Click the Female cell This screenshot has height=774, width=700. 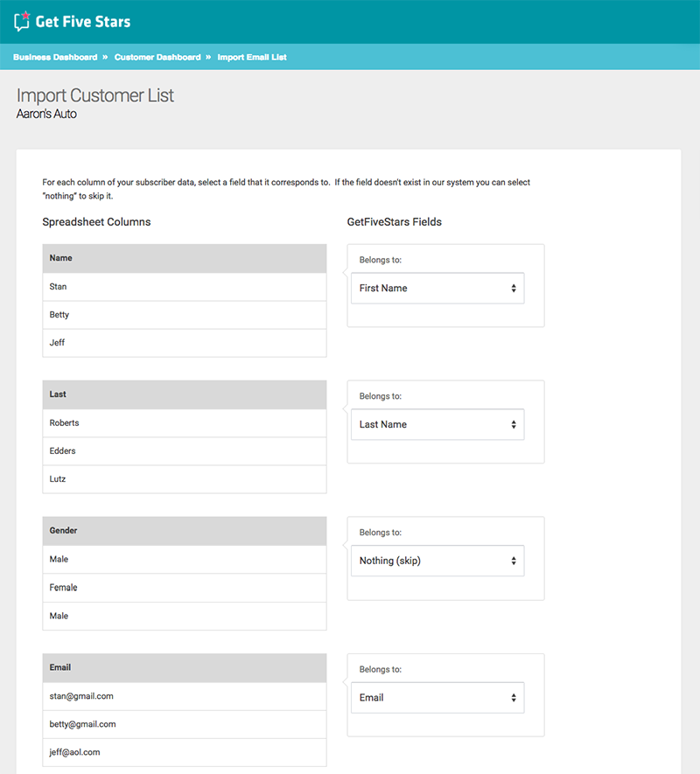click(x=185, y=588)
